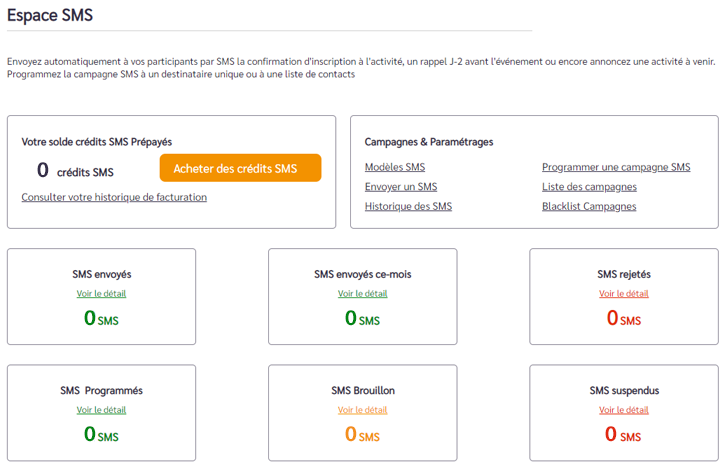Open Consulter votre historique de facturation link
This screenshot has height=474, width=727.
[x=114, y=197]
